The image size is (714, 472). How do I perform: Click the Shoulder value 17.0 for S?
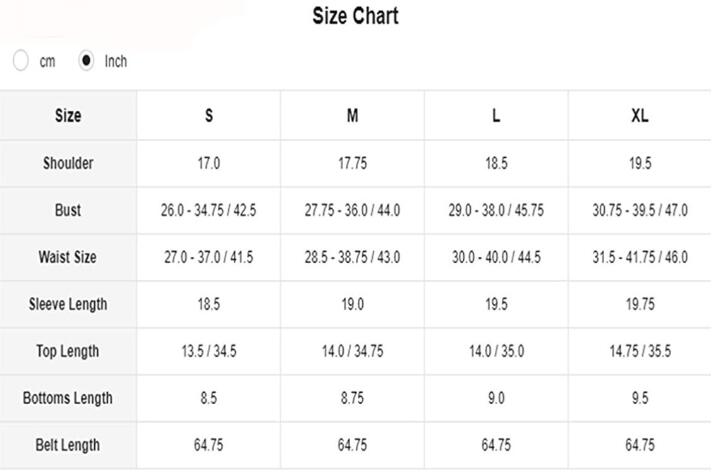pyautogui.click(x=209, y=163)
